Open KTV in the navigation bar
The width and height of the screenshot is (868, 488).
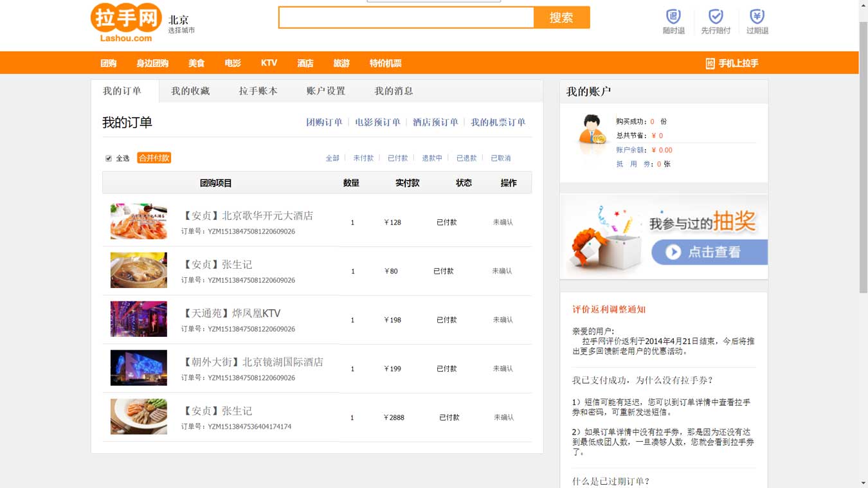[269, 63]
